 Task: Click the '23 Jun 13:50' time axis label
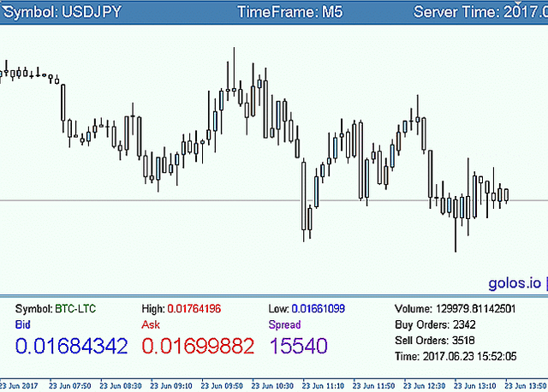pyautogui.click(x=526, y=386)
